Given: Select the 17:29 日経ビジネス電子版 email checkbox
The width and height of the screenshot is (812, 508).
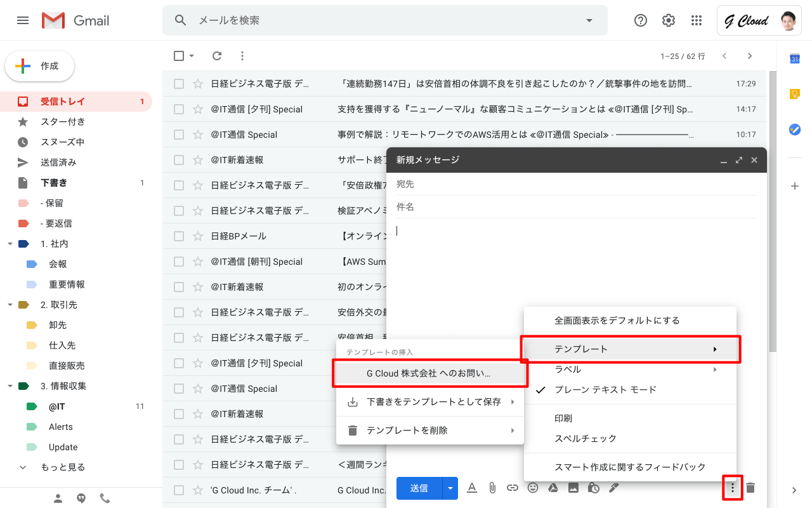Looking at the screenshot, I should click(179, 84).
